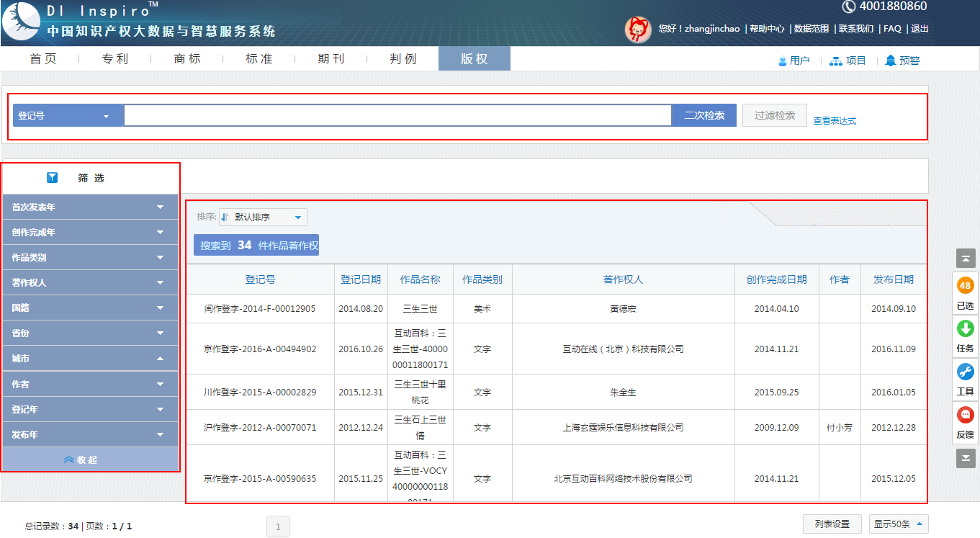Open the 默认排序 sort dropdown
Screen dimensions: 980x538
click(263, 218)
